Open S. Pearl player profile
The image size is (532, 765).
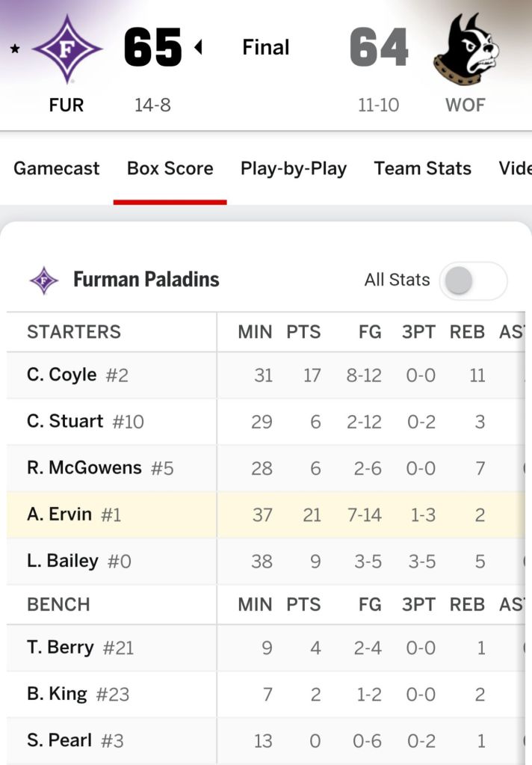(x=59, y=740)
